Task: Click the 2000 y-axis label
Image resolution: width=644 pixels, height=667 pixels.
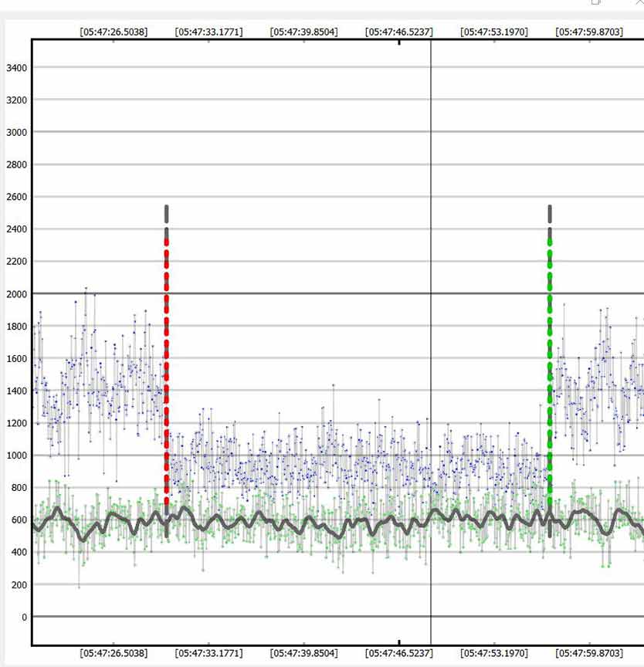Action: coord(16,294)
